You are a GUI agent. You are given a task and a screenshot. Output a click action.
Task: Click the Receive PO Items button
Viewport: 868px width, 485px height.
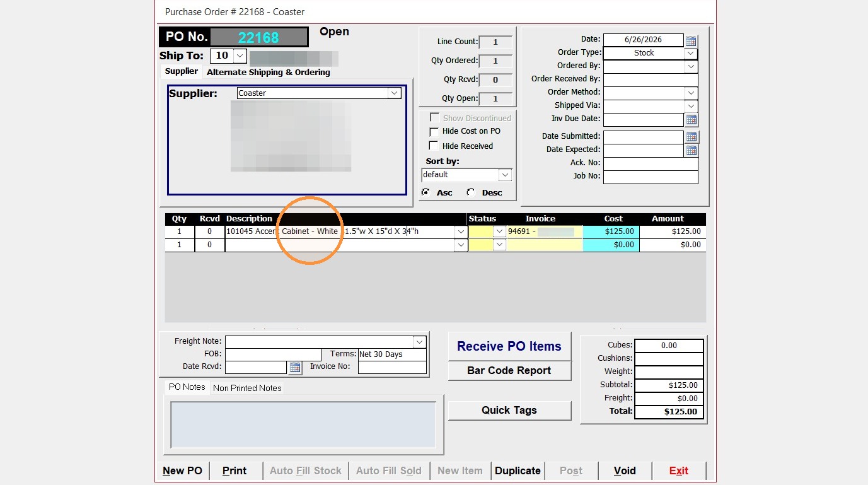(x=509, y=346)
